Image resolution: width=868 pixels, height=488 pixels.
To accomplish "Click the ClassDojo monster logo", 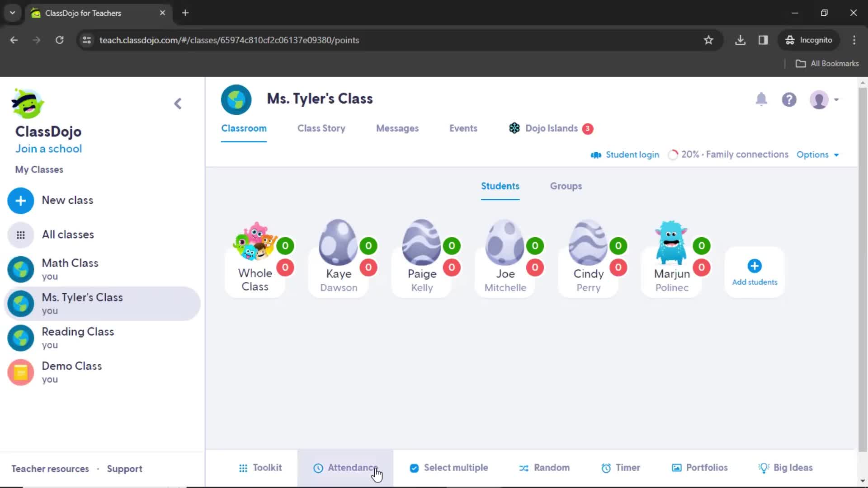I will click(28, 103).
